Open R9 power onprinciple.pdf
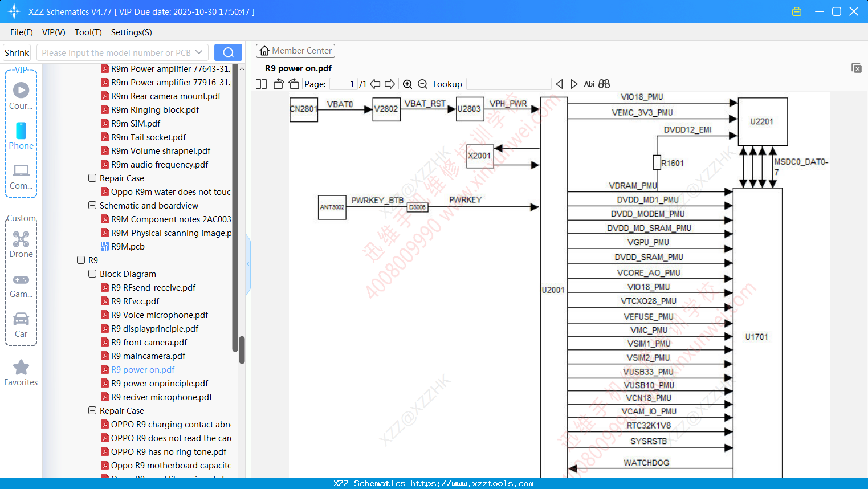The height and width of the screenshot is (489, 868). pos(160,383)
